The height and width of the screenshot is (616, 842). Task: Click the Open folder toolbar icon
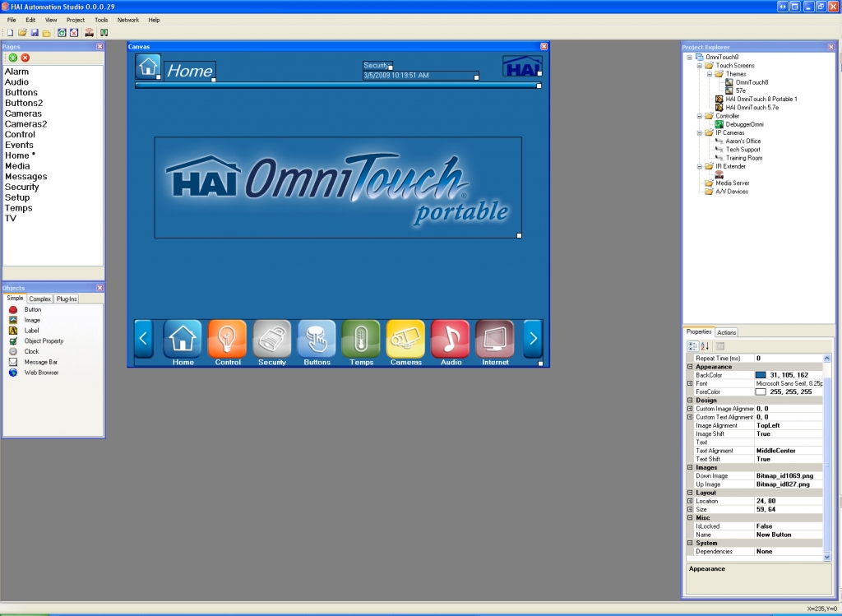22,33
